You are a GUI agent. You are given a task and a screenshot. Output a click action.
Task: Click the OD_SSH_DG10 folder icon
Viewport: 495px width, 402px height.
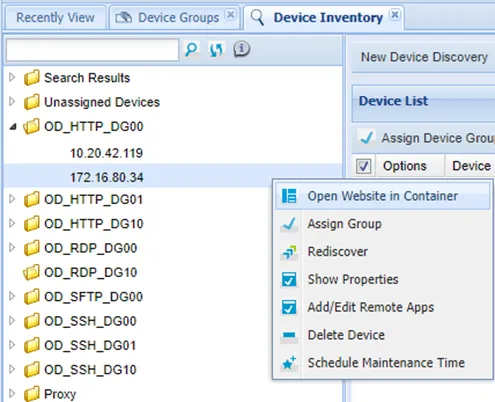click(x=32, y=370)
